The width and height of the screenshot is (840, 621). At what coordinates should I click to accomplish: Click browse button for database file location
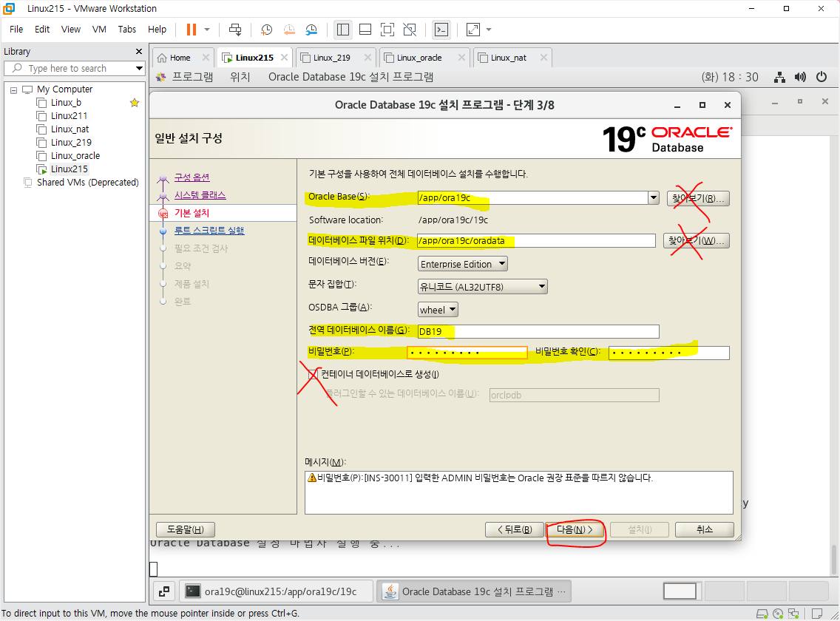[696, 240]
